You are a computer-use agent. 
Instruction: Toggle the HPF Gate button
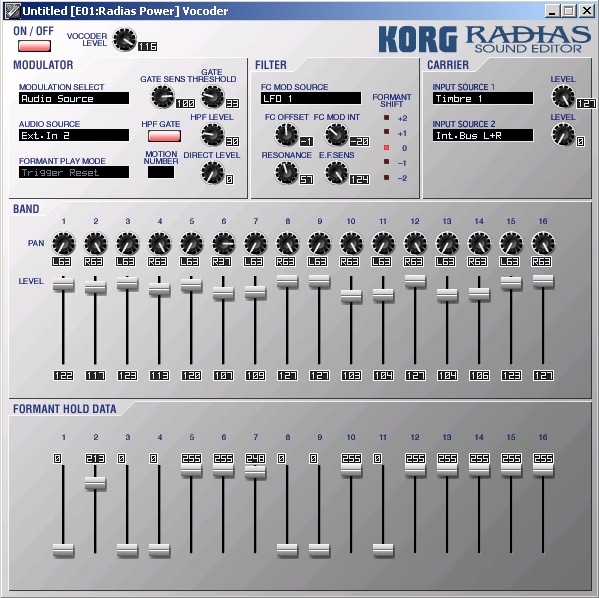click(x=164, y=136)
